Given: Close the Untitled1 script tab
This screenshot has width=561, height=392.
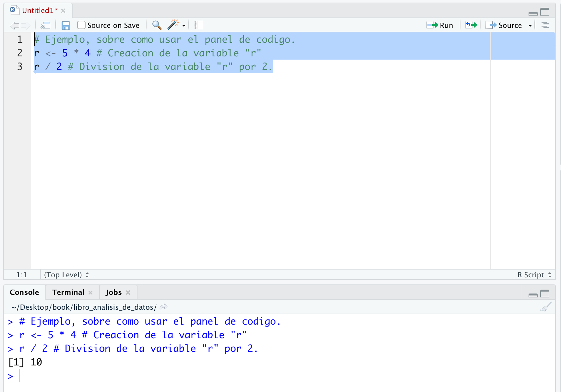Looking at the screenshot, I should (64, 10).
